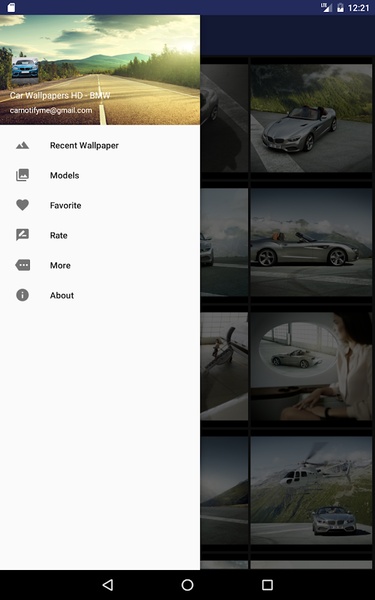Click the carnotifyme@gmail.com email text
Viewport: 375px width, 600px height.
51,111
